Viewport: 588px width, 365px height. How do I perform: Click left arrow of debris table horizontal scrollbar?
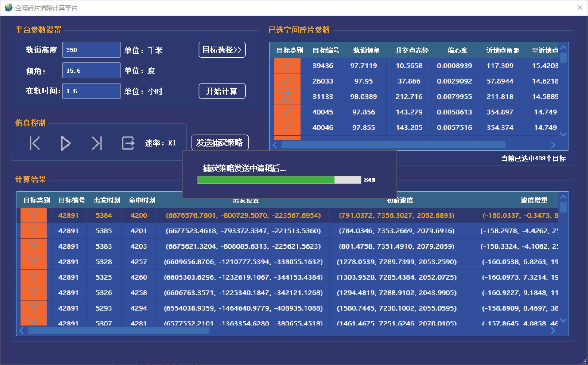pos(275,145)
